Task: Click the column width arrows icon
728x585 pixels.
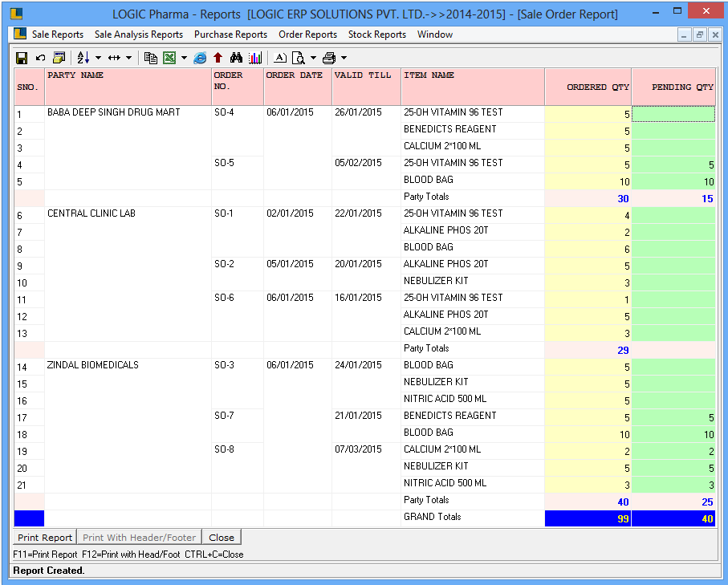Action: (x=114, y=58)
